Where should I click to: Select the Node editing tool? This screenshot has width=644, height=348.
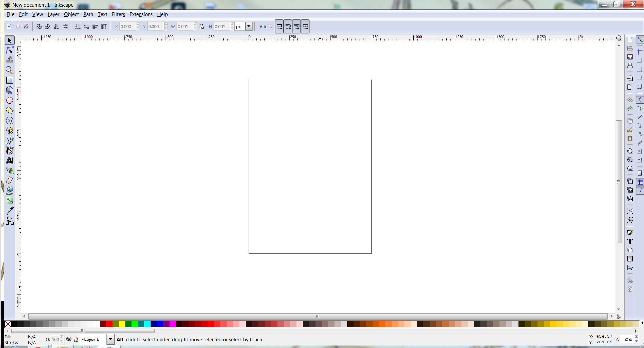(10, 50)
